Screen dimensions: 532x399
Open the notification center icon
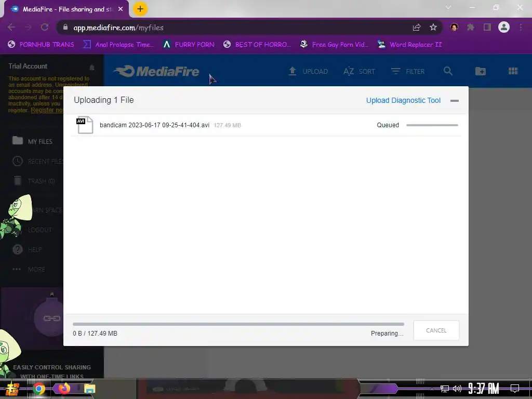click(515, 389)
